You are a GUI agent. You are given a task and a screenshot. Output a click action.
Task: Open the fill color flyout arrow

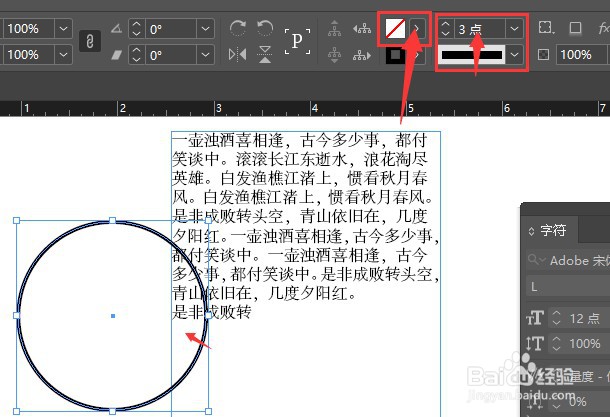(x=417, y=29)
